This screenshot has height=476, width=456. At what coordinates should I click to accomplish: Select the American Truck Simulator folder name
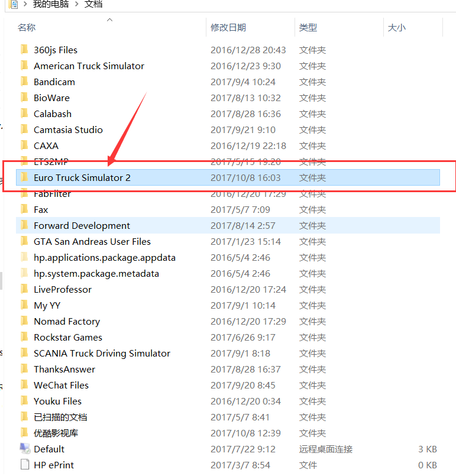click(89, 66)
